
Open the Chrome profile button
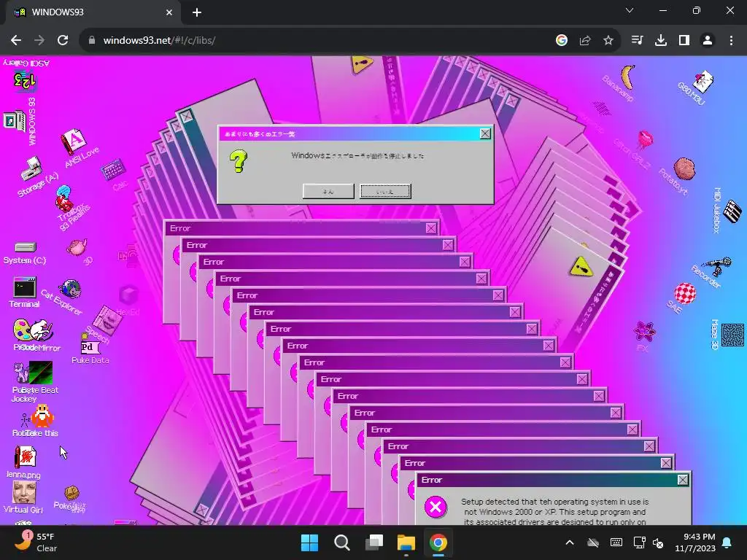point(708,40)
